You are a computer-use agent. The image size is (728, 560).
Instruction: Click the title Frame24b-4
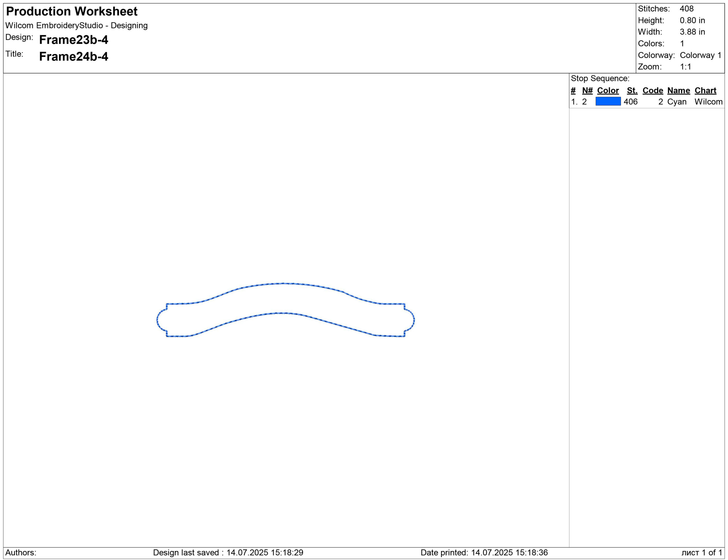point(74,56)
